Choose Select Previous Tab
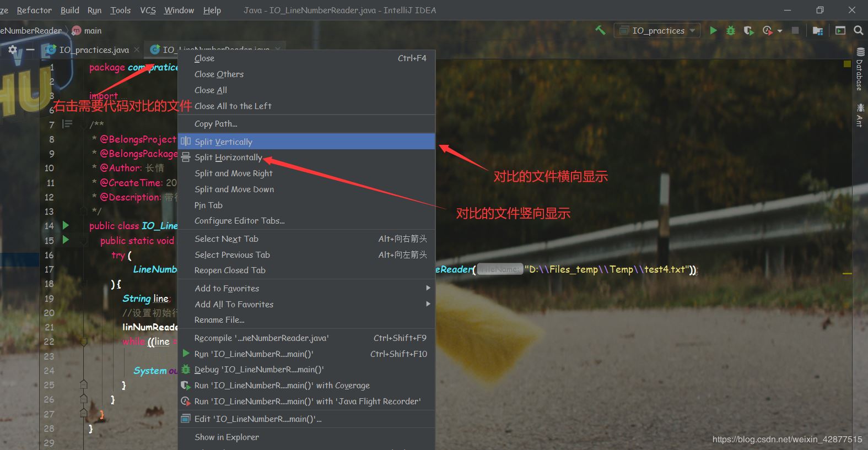The width and height of the screenshot is (868, 450). [306, 254]
